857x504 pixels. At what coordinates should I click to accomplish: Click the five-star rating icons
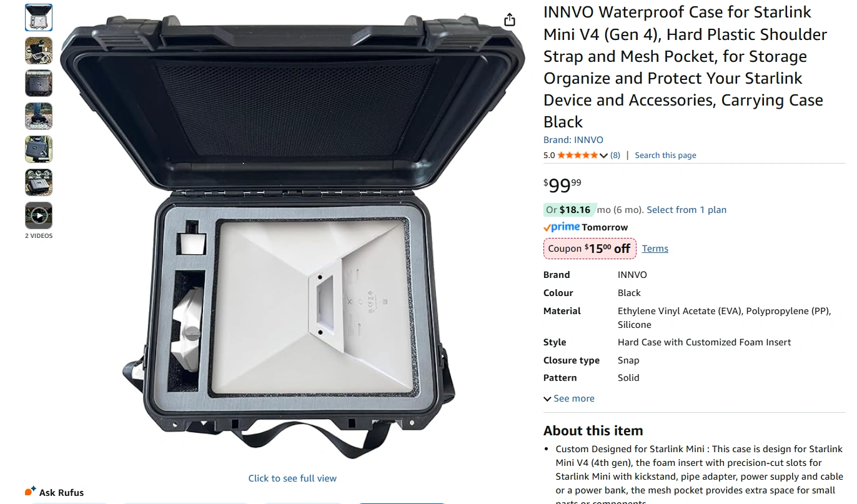pos(577,156)
